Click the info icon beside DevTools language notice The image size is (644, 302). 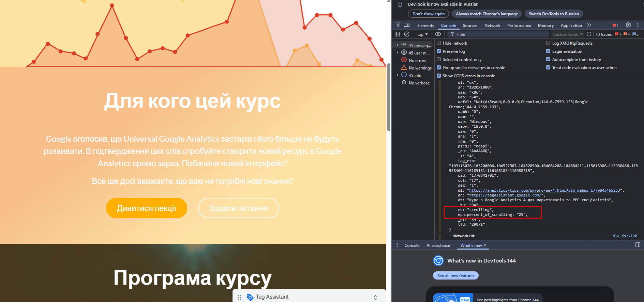(x=400, y=4)
